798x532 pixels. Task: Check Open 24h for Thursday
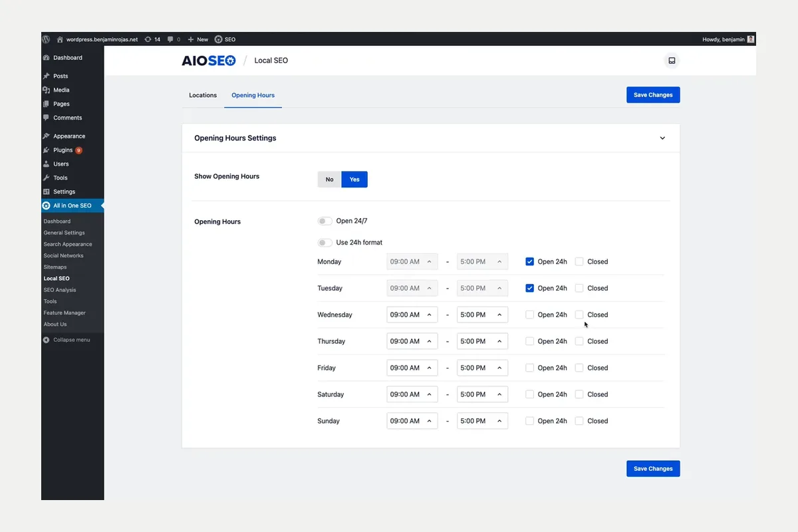(x=529, y=341)
